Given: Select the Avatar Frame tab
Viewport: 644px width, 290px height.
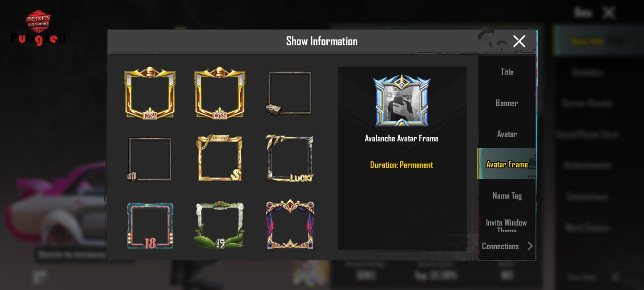Looking at the screenshot, I should tap(507, 164).
